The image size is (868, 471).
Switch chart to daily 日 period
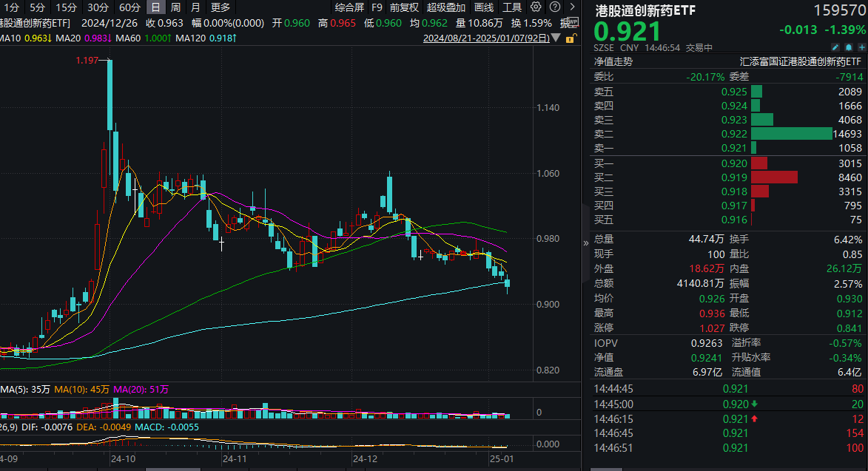(x=155, y=7)
